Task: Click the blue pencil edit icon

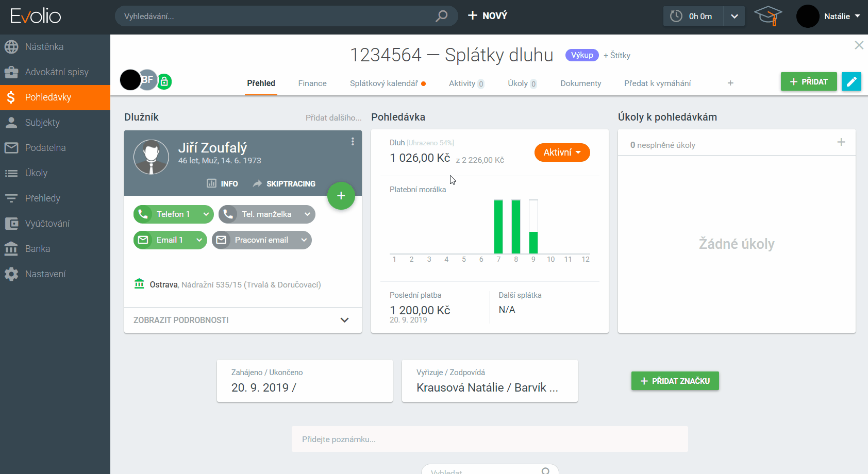Action: pos(851,81)
